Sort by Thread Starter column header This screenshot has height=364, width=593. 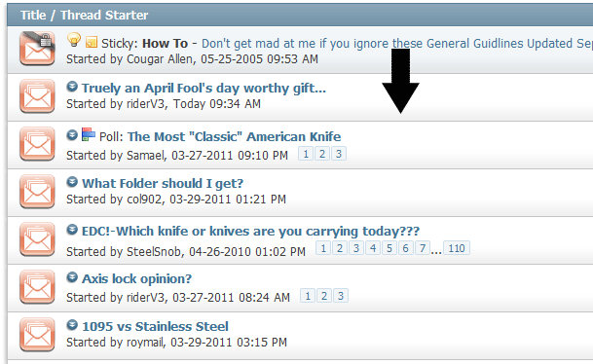(104, 16)
